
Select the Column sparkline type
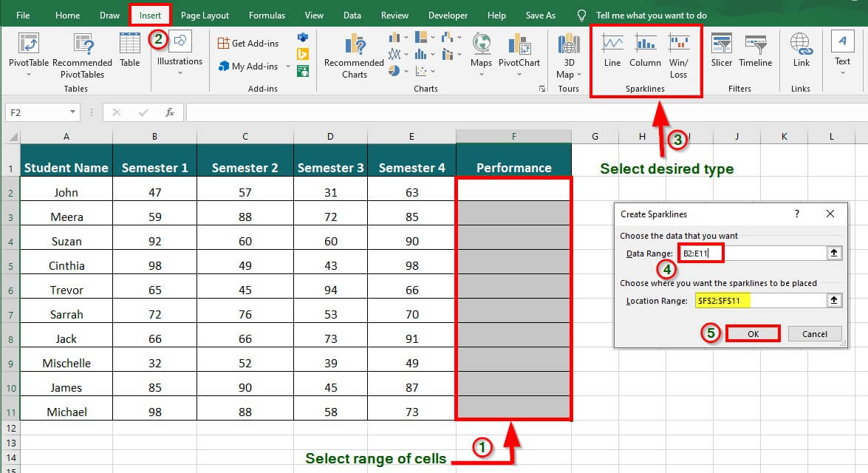pyautogui.click(x=645, y=44)
